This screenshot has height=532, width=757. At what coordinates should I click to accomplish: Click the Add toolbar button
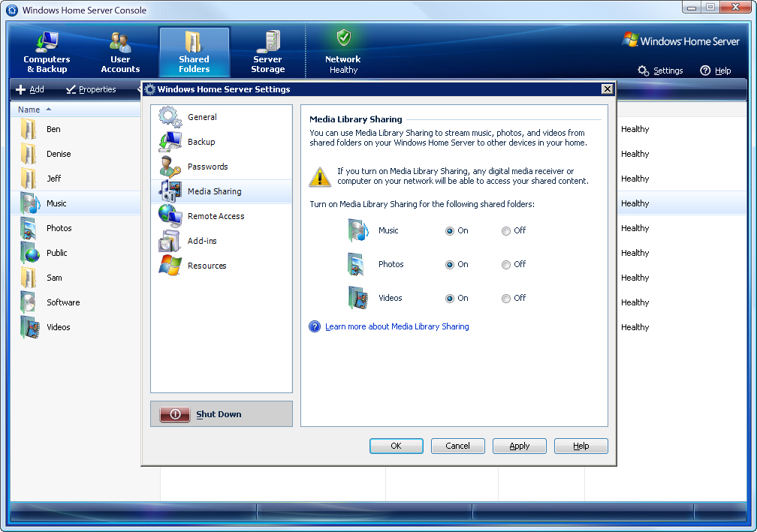[x=30, y=89]
